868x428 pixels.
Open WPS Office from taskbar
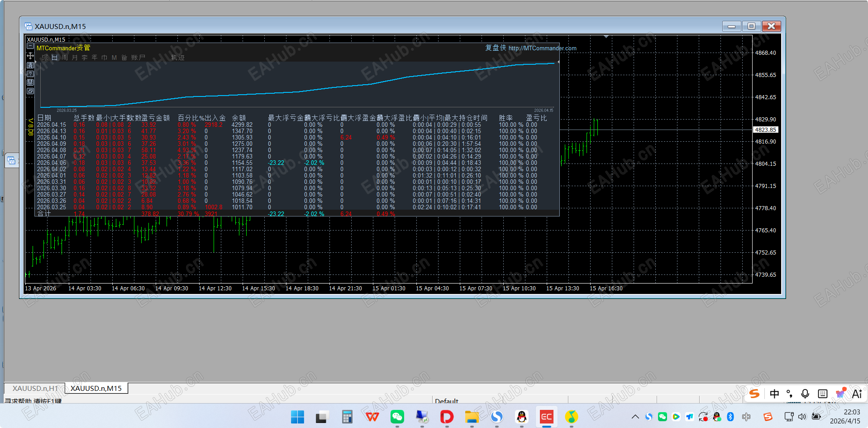[372, 417]
